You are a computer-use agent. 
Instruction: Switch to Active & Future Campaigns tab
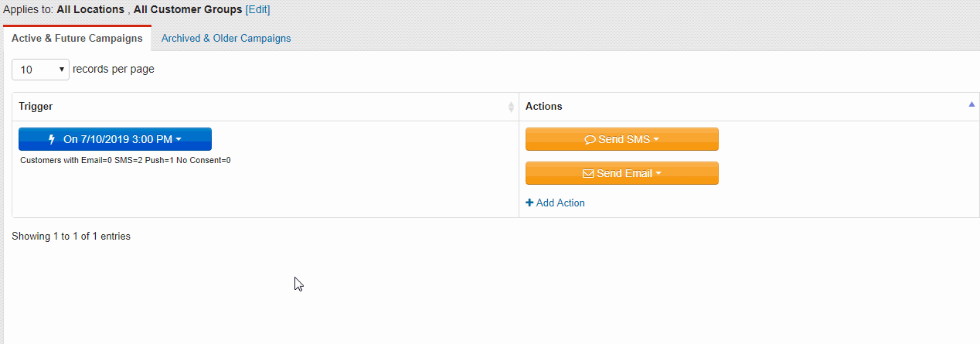[77, 38]
